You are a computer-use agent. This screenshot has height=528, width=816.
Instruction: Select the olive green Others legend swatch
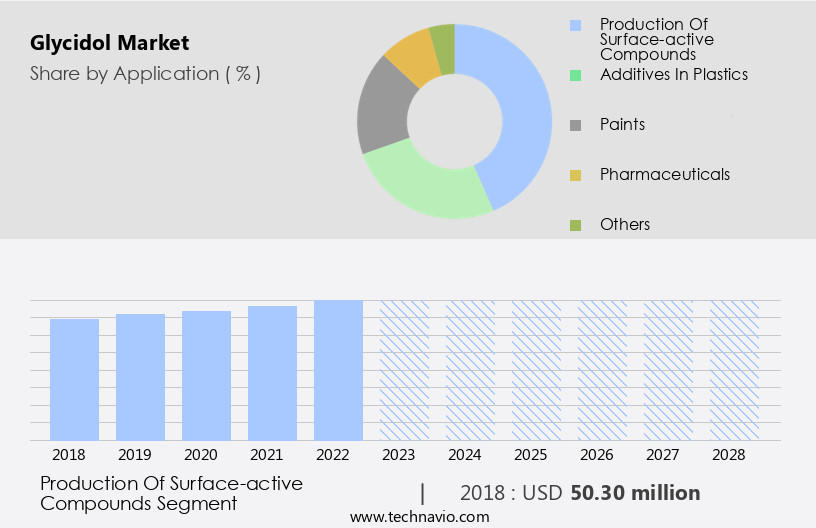click(574, 225)
